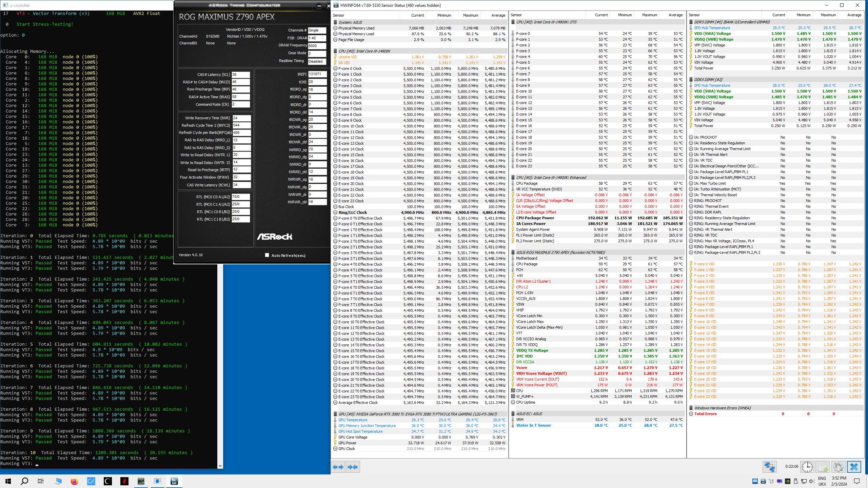
Task: Click the tREFI value field
Action: click(x=317, y=74)
